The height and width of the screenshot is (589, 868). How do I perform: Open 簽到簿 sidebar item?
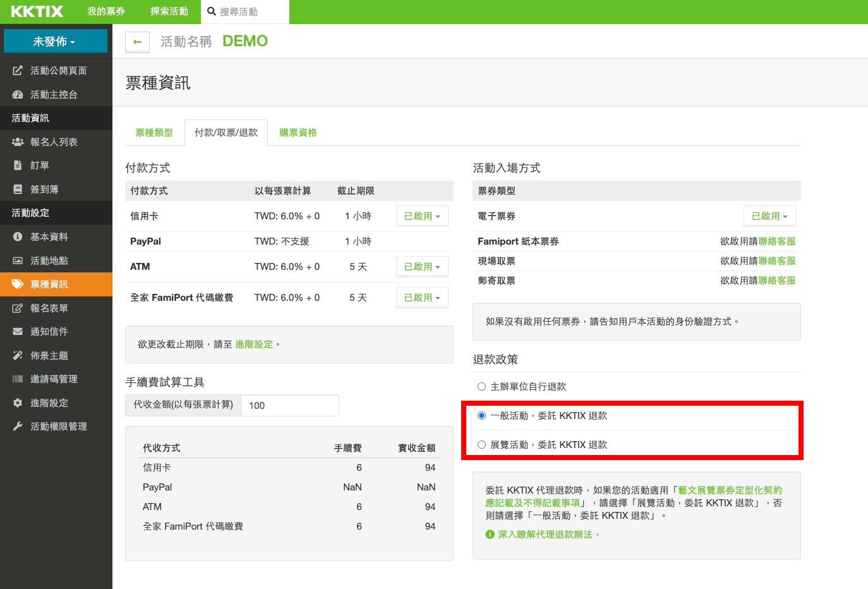point(56,190)
